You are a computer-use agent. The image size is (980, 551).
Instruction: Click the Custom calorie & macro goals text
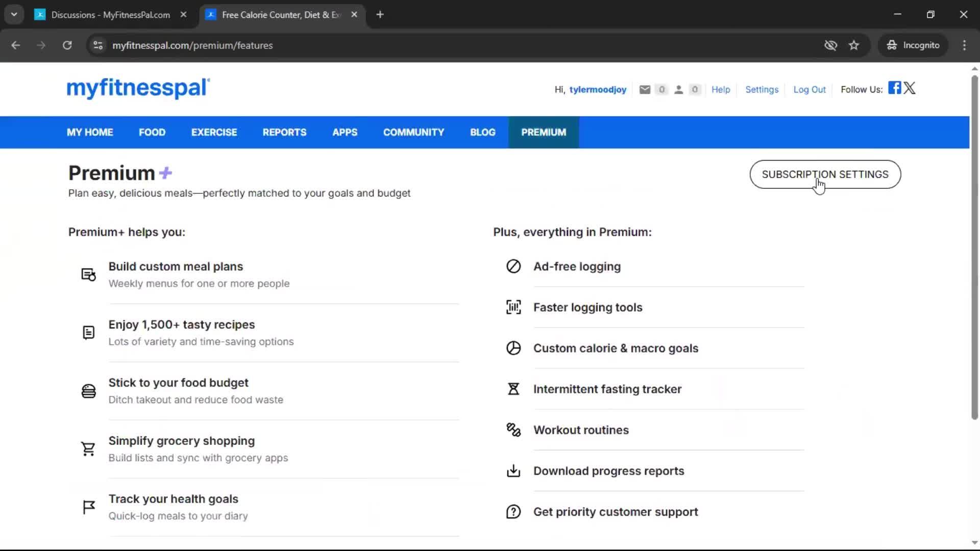coord(616,348)
